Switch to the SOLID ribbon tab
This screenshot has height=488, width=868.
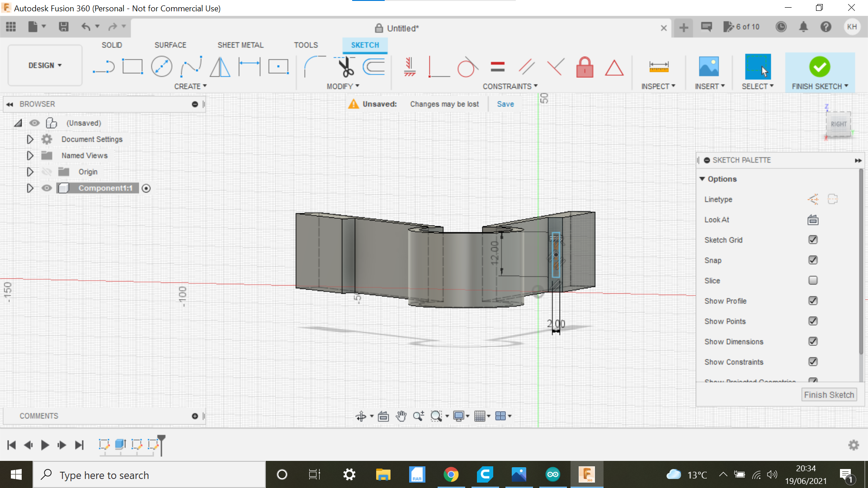[112, 45]
